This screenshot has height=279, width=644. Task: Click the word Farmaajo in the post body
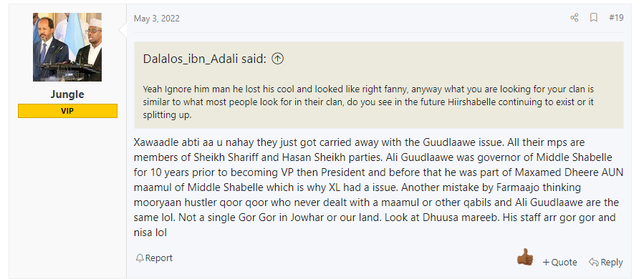pos(517,188)
